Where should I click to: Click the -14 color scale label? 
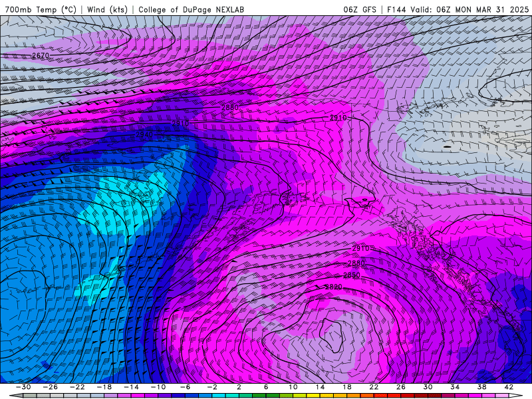pos(131,387)
